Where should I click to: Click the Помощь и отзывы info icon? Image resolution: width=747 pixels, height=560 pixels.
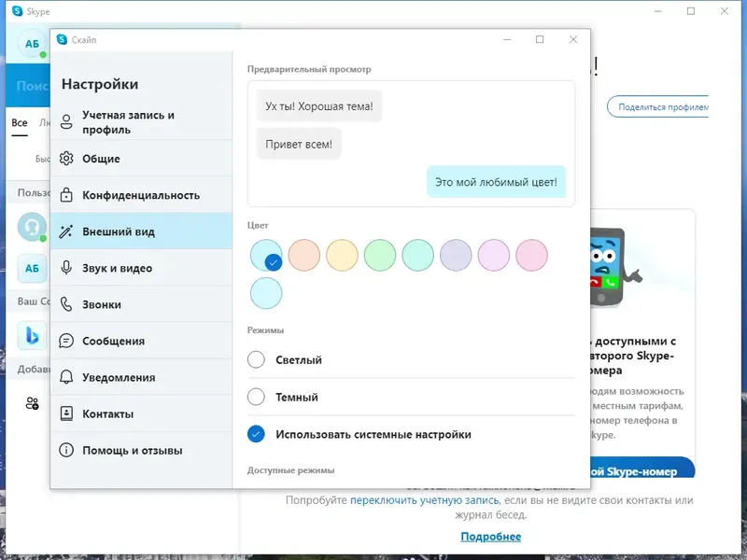(65, 449)
